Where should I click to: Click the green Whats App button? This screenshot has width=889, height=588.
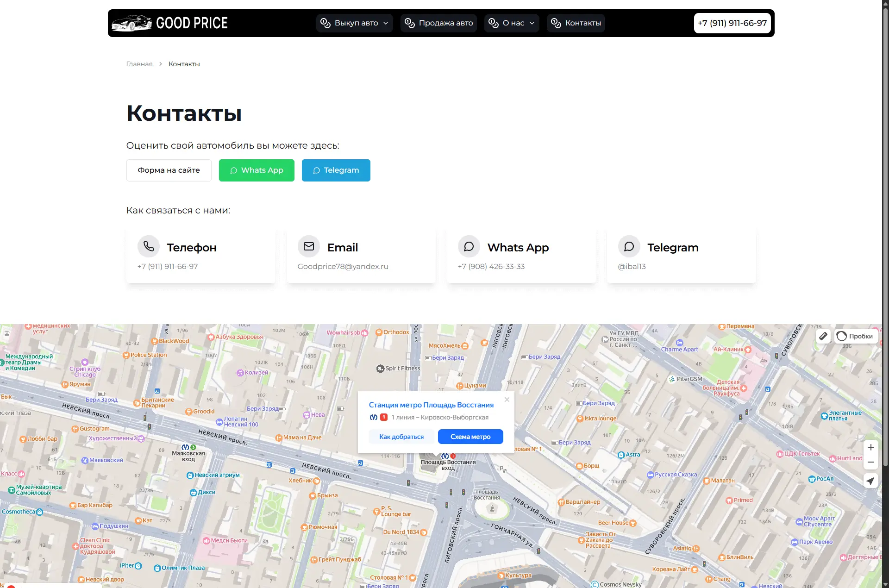pos(257,170)
